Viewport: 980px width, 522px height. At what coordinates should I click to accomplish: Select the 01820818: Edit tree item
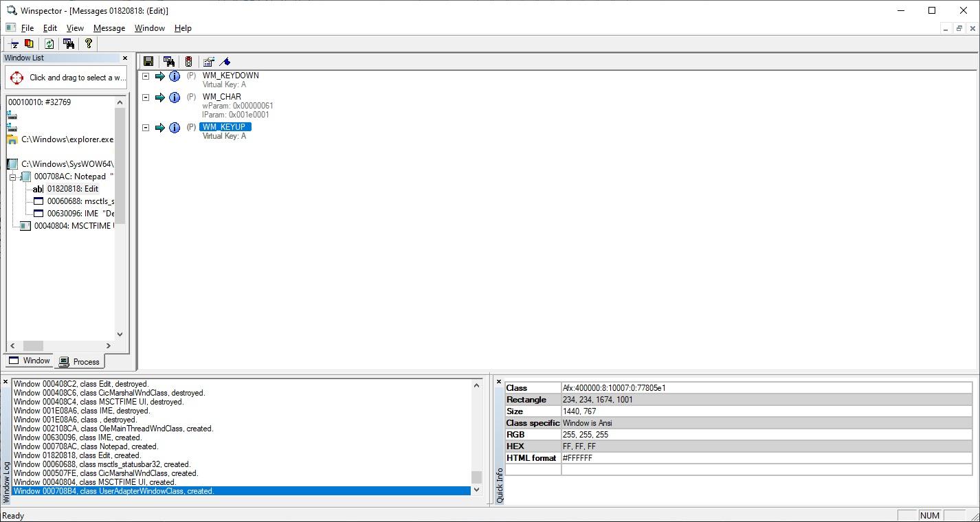point(72,189)
